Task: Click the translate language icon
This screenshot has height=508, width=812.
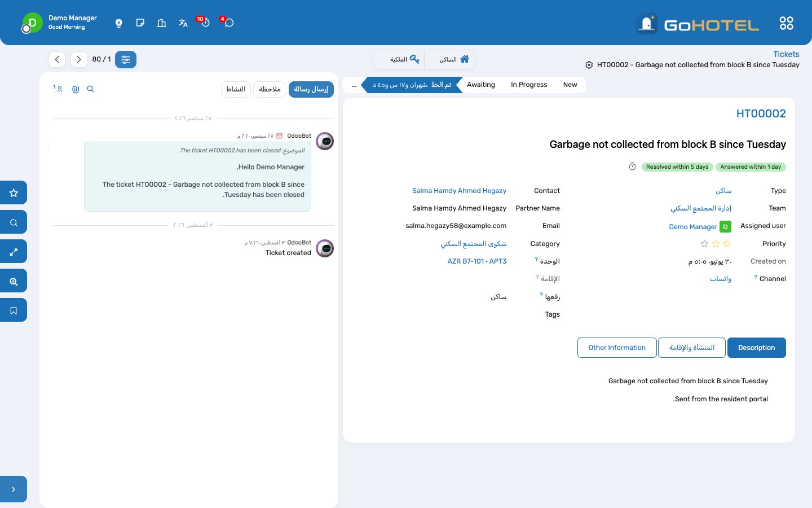Action: pos(183,23)
